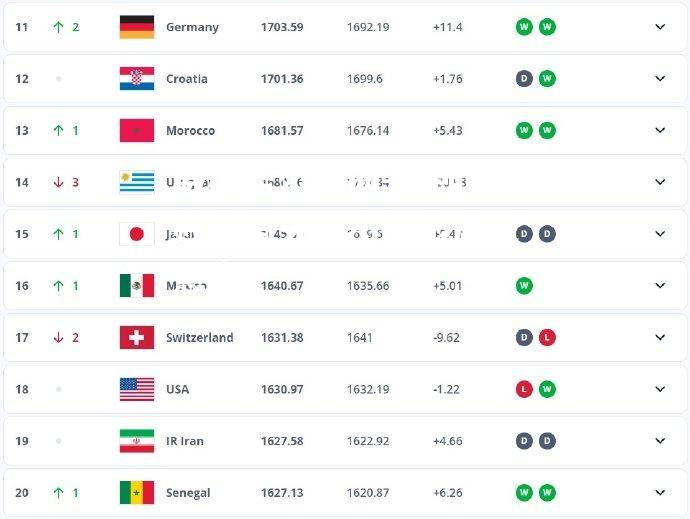The height and width of the screenshot is (519, 690).
Task: Click the Japan flag icon
Action: 137,234
